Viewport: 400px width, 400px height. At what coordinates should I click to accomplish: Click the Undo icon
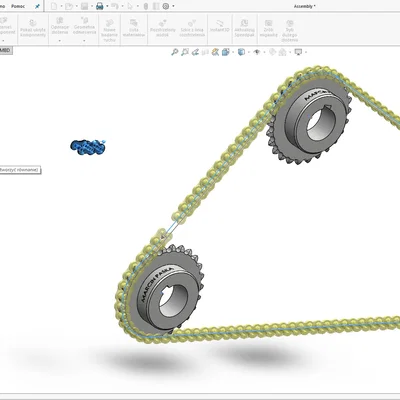tap(115, 6)
